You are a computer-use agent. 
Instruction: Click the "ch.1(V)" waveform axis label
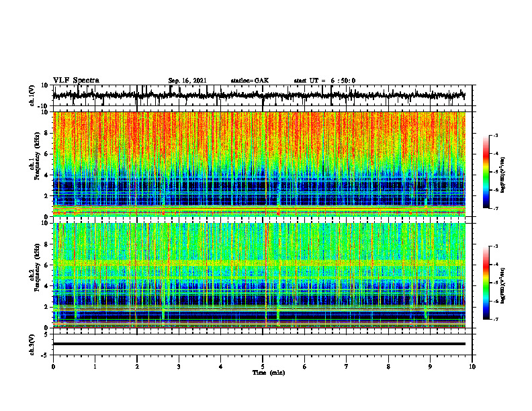point(32,95)
